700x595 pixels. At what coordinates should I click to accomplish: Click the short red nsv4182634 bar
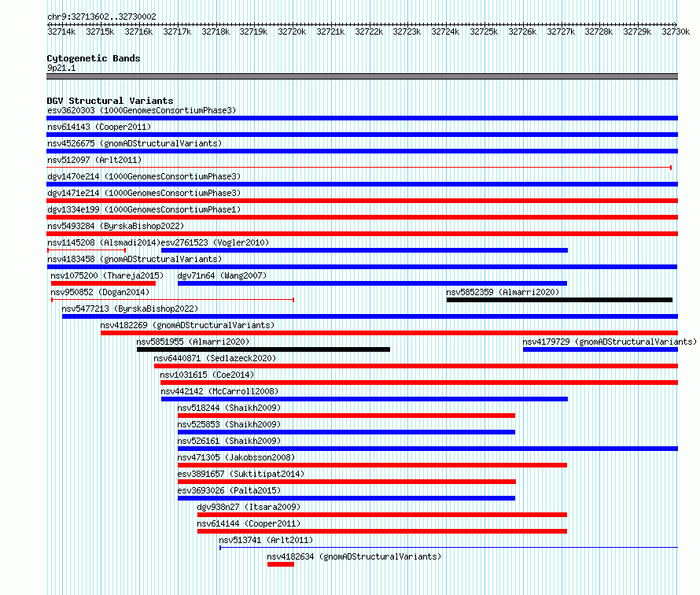pyautogui.click(x=281, y=564)
